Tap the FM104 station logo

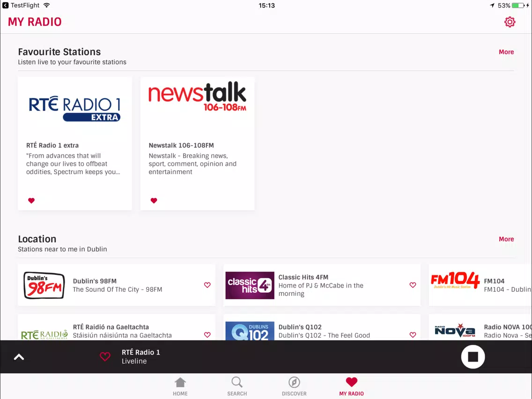[x=455, y=280]
